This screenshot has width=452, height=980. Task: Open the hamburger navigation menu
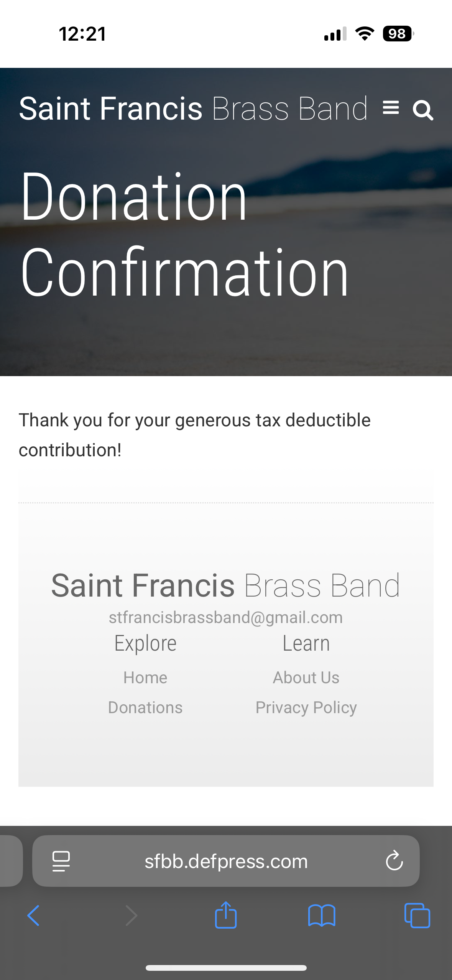pos(391,108)
